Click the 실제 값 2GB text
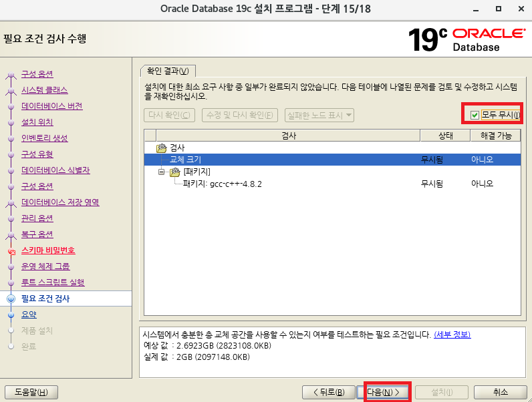Screen dimensions: 532x402 [x=196, y=357]
